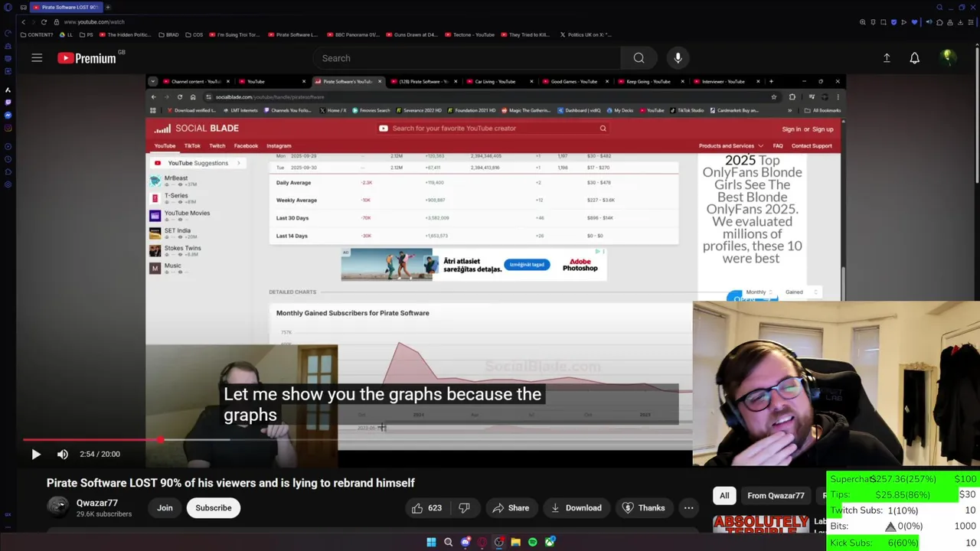This screenshot has height=551, width=980.
Task: Join the Qwazar77 channel membership
Action: pos(165,508)
